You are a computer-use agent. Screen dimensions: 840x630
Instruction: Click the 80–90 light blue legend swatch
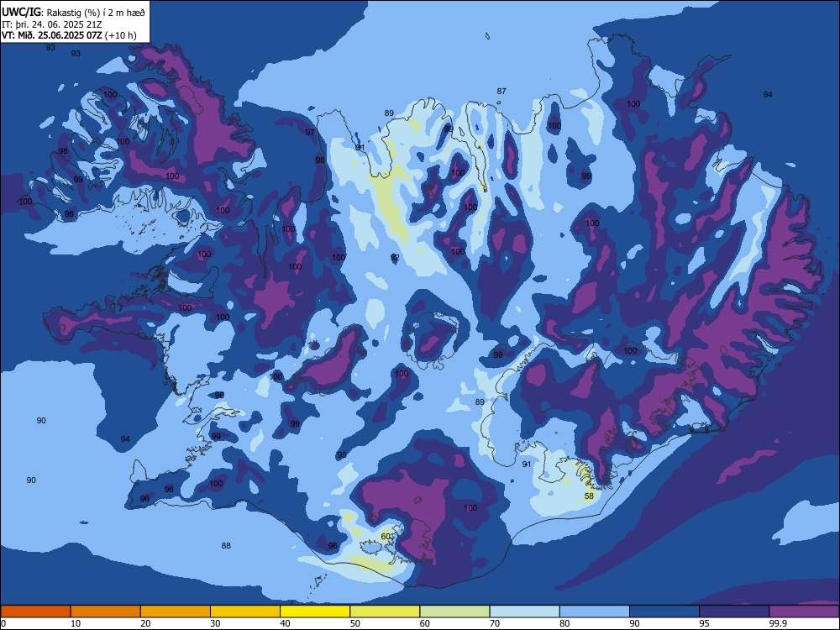click(x=595, y=612)
